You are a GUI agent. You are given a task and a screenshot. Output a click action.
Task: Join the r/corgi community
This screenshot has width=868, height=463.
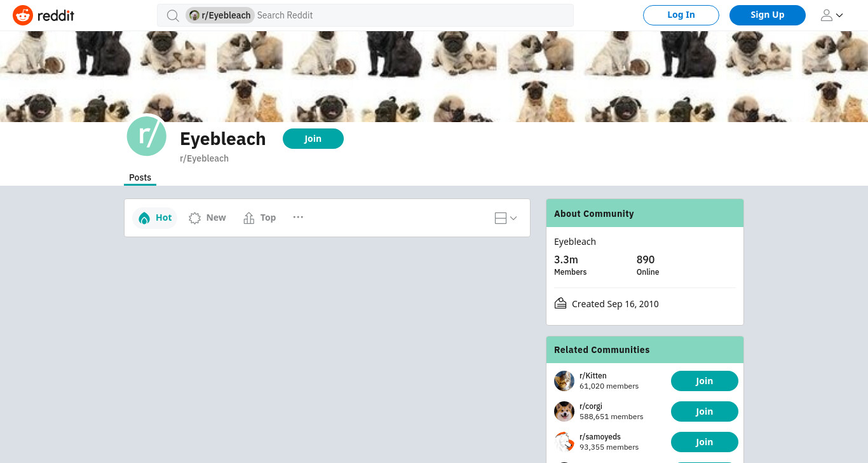coord(705,411)
